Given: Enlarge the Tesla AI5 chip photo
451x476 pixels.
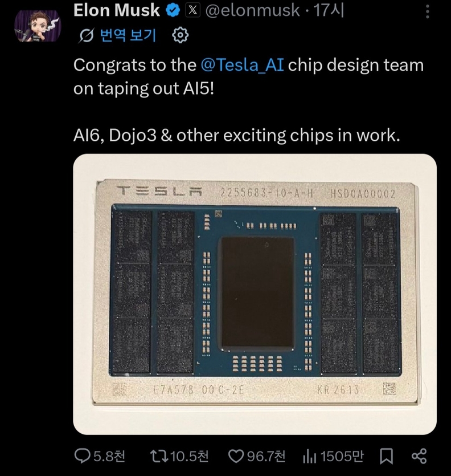Looking at the screenshot, I should coord(255,294).
